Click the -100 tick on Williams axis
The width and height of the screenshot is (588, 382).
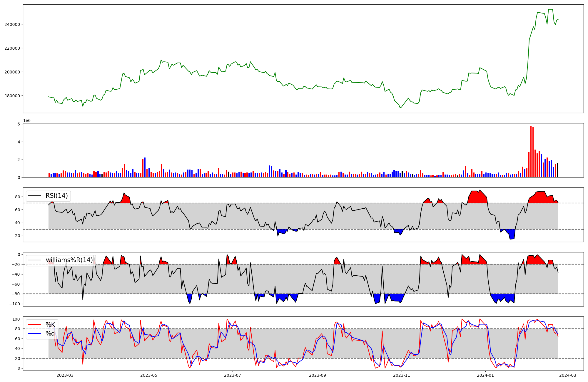pyautogui.click(x=15, y=304)
